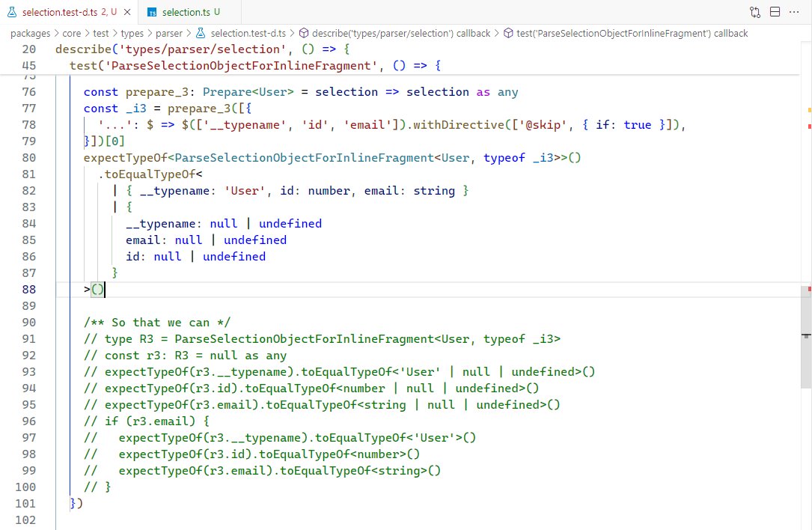Viewport: 812px width, 530px height.
Task: Click the yellow warning marker in overview ruler
Action: [x=810, y=110]
